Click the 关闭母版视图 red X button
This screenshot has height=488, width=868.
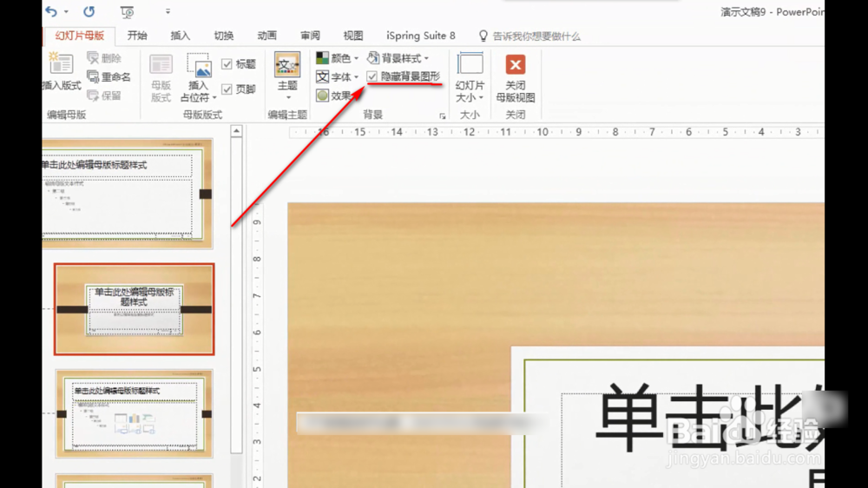coord(516,65)
